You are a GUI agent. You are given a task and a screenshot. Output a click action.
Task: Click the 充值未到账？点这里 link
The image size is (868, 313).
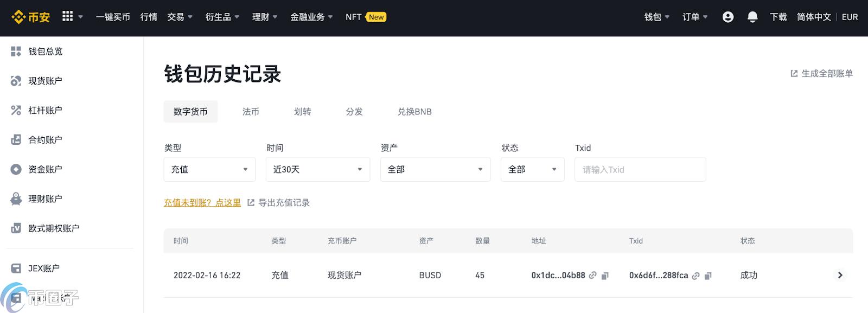202,202
